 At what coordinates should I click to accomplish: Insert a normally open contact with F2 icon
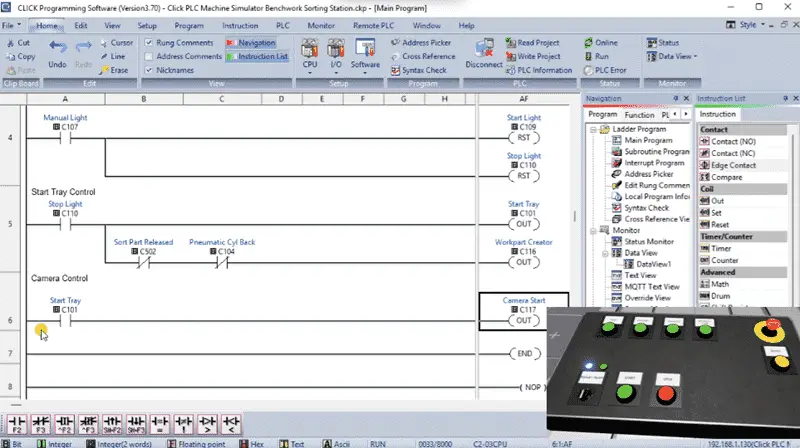(x=17, y=424)
